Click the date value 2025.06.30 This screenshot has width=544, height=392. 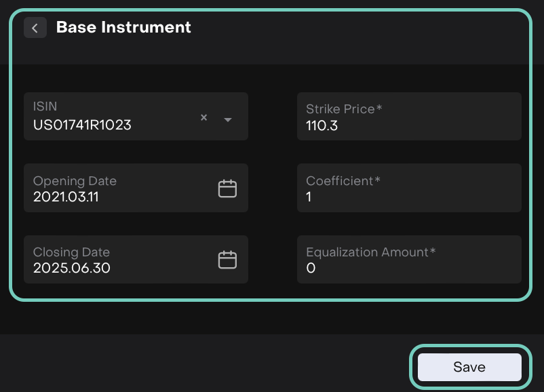click(x=72, y=268)
